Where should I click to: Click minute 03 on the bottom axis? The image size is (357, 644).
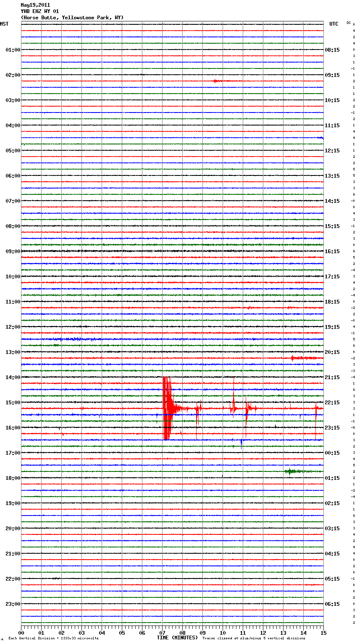[x=81, y=633]
